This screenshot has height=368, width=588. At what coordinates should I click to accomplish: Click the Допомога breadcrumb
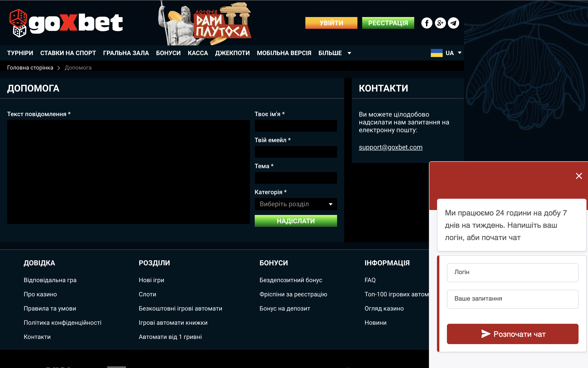coord(78,68)
